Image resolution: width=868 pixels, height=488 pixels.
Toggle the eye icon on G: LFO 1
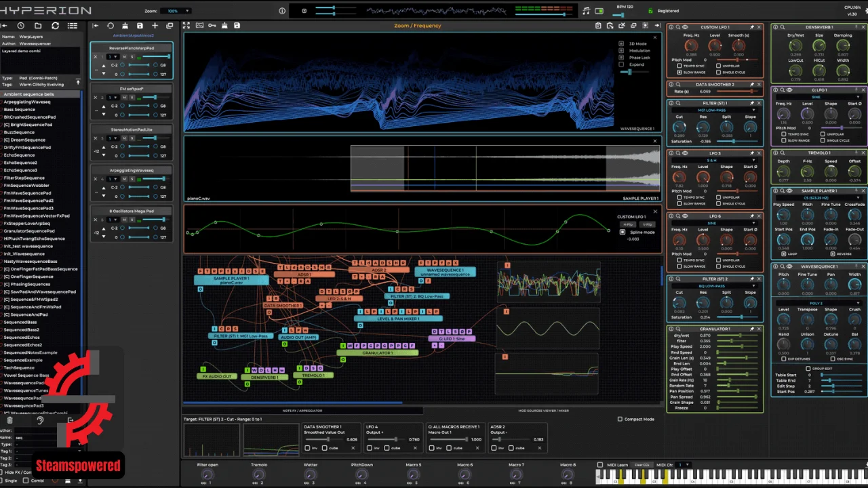(789, 89)
